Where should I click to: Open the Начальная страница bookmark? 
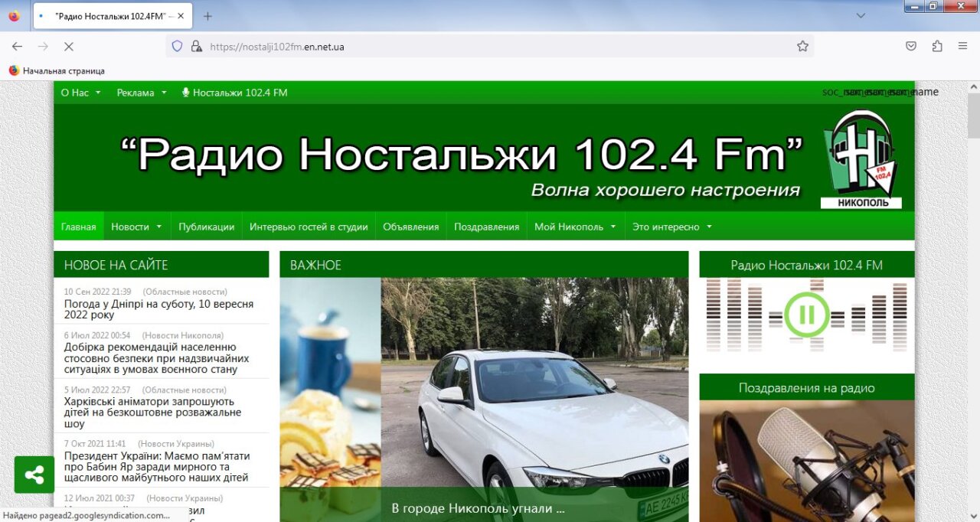[x=57, y=71]
